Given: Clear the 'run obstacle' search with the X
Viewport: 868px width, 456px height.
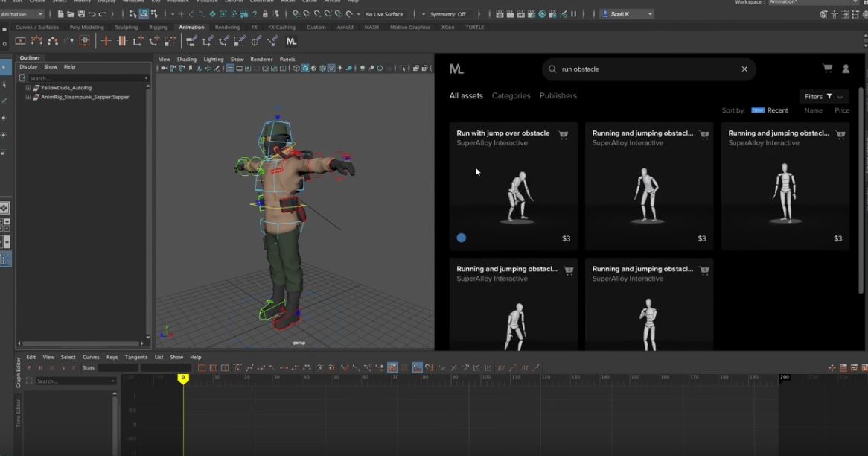Looking at the screenshot, I should click(x=744, y=69).
